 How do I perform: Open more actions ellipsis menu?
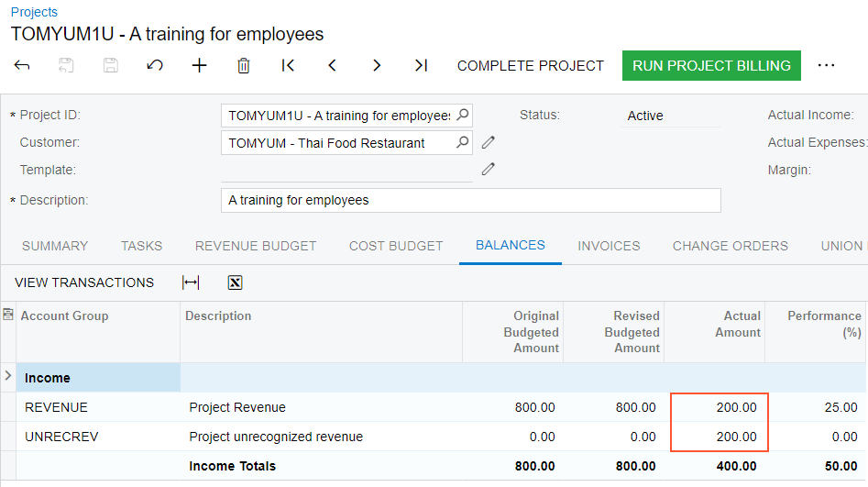826,65
